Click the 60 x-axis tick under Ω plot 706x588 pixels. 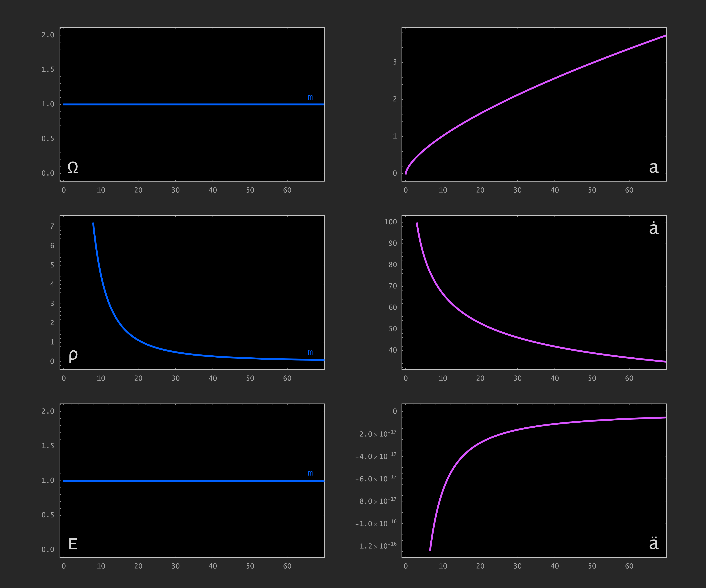tap(287, 190)
